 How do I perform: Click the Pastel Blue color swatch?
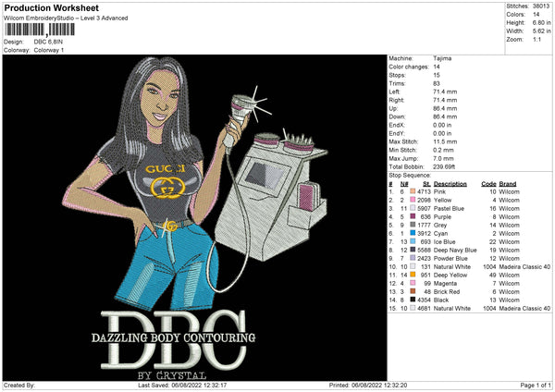coord(413,208)
